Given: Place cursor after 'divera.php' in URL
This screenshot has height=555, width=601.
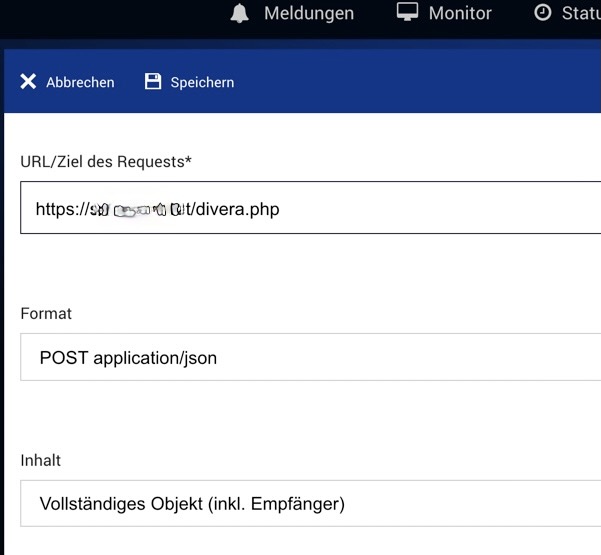Looking at the screenshot, I should click(281, 209).
